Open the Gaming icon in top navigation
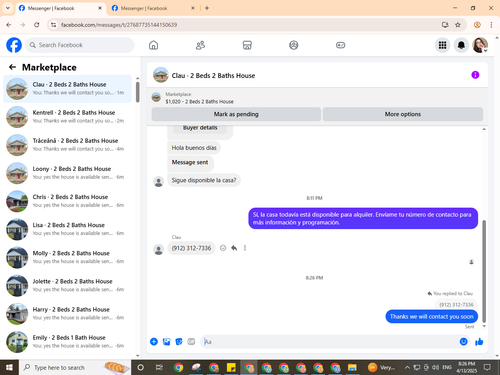Screen dimensions: 500x375 pyautogui.click(x=340, y=45)
